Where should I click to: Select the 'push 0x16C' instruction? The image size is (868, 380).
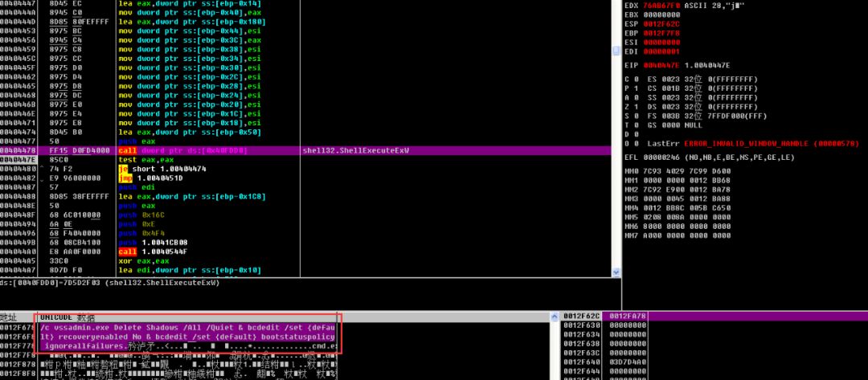click(140, 215)
